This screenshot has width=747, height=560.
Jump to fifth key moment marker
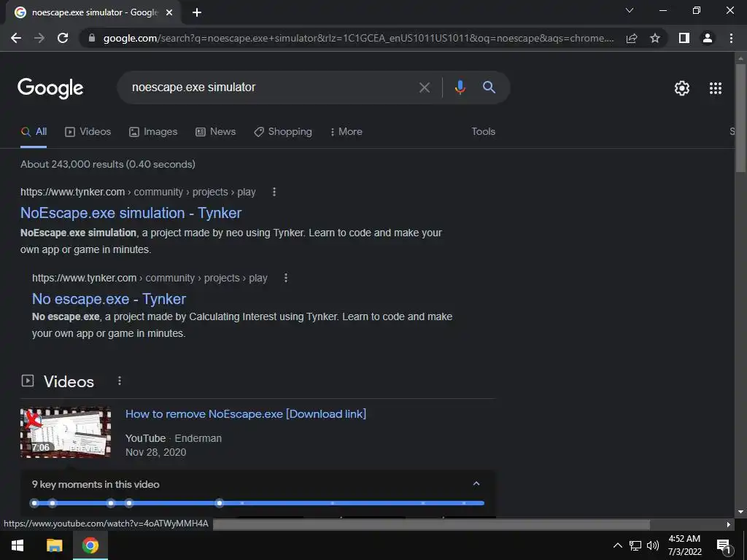coord(219,503)
